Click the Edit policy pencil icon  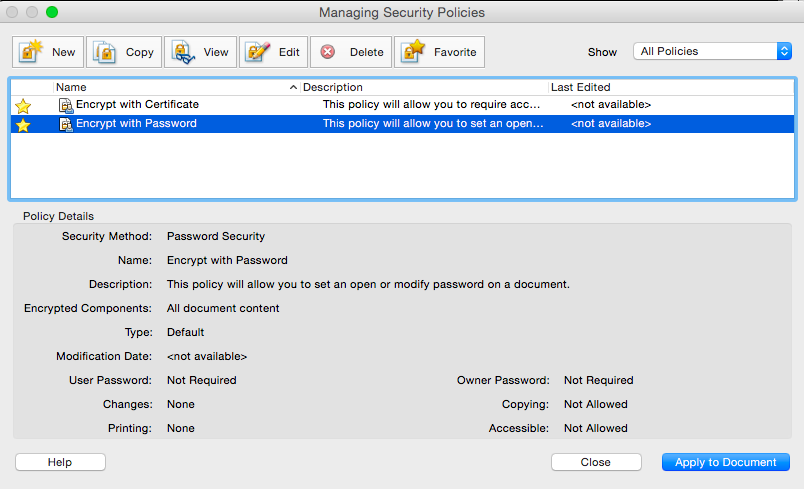click(257, 52)
